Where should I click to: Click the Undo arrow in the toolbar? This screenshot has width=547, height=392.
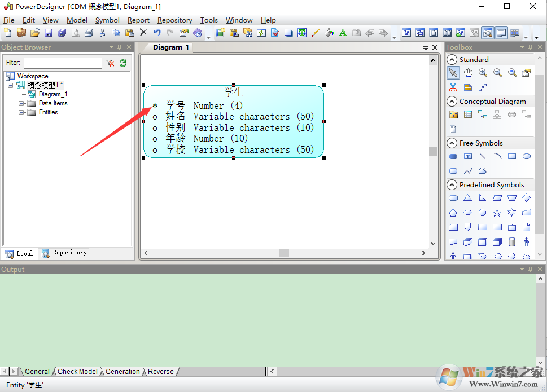(x=157, y=33)
